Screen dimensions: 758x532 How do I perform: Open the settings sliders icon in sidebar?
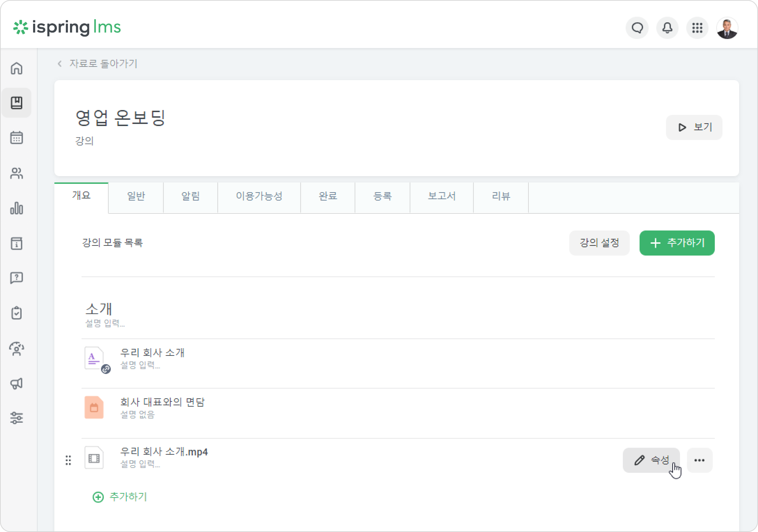click(x=17, y=418)
